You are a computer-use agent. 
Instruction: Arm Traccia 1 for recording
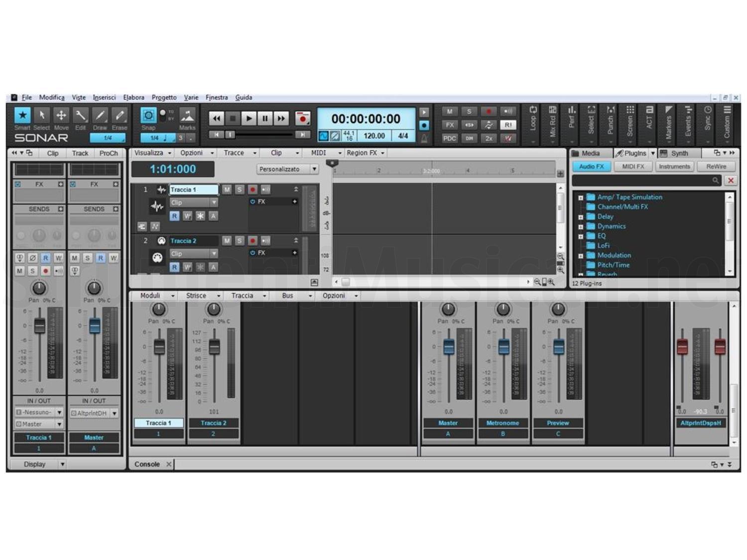252,190
